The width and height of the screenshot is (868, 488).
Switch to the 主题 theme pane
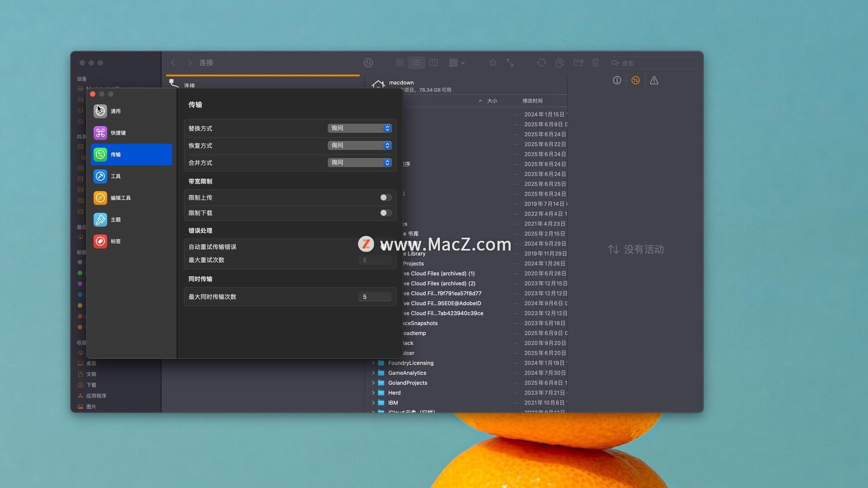tap(131, 220)
